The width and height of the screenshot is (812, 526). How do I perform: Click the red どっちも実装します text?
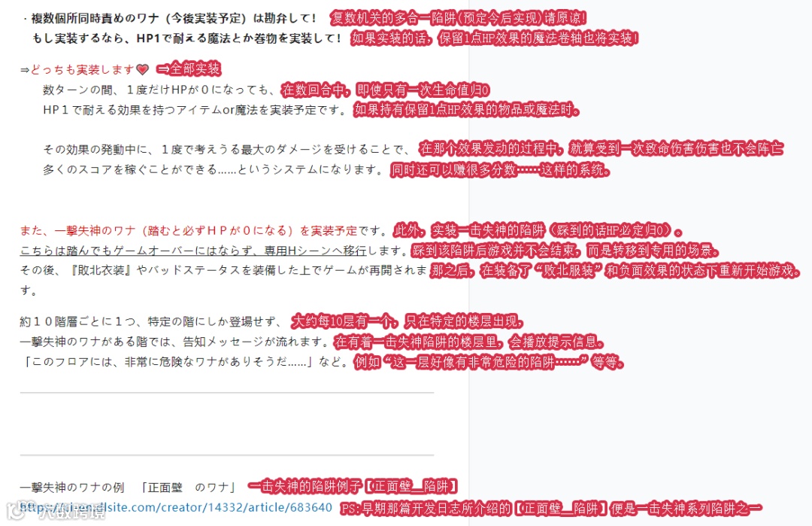[83, 69]
